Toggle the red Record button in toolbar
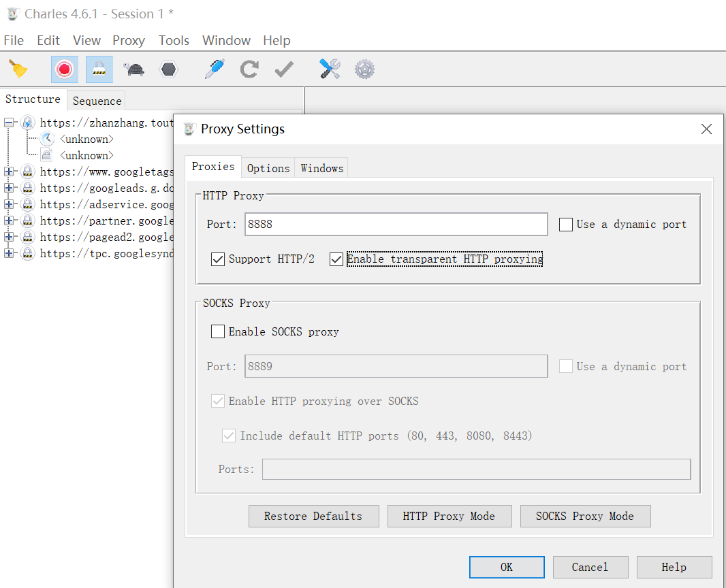Viewport: 726px width, 588px height. tap(64, 69)
